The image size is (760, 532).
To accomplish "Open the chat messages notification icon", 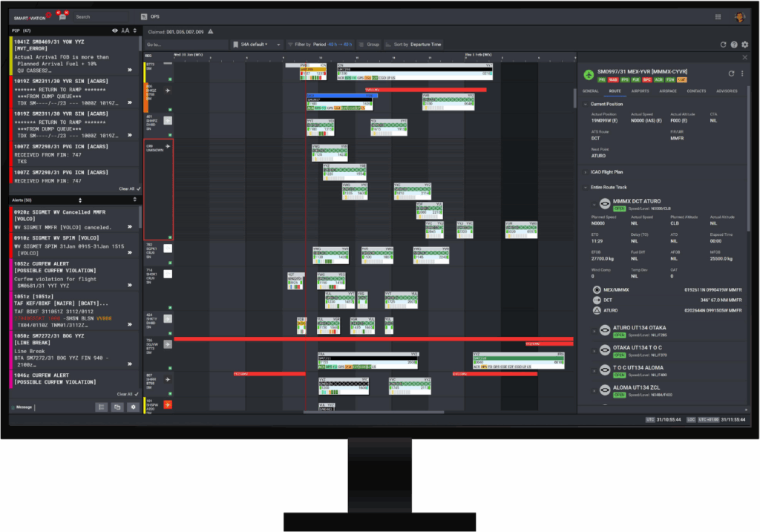I will click(62, 16).
